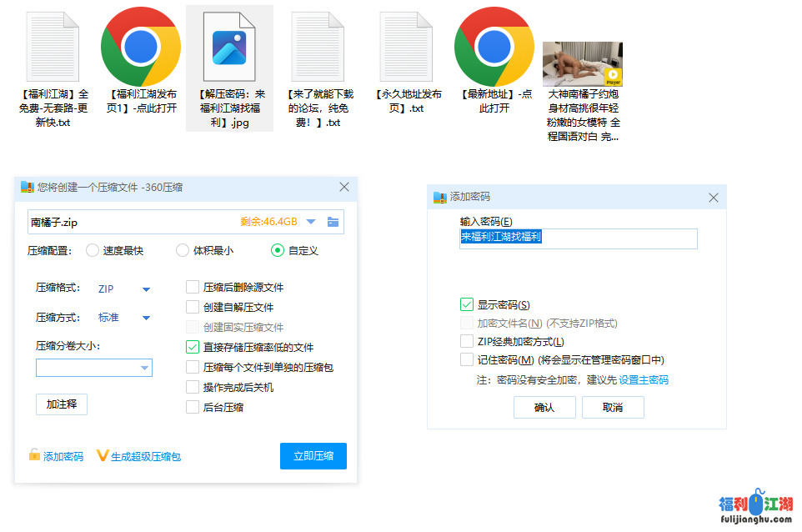Open the 设置主密码 link
This screenshot has height=532, width=802.
tap(643, 380)
